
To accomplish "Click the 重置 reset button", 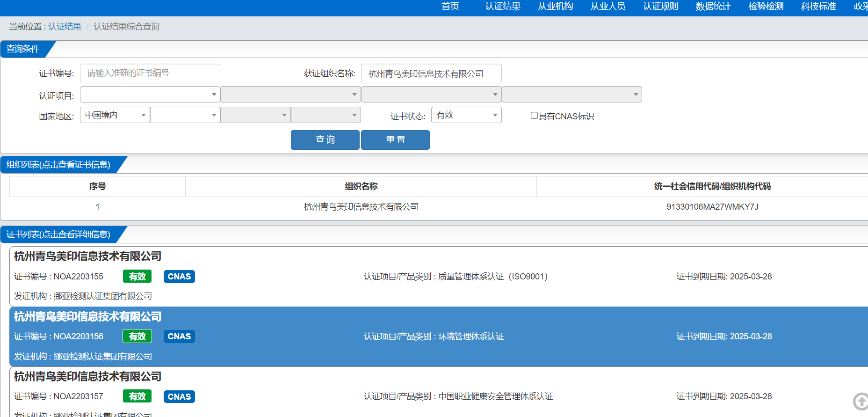I will click(x=395, y=140).
